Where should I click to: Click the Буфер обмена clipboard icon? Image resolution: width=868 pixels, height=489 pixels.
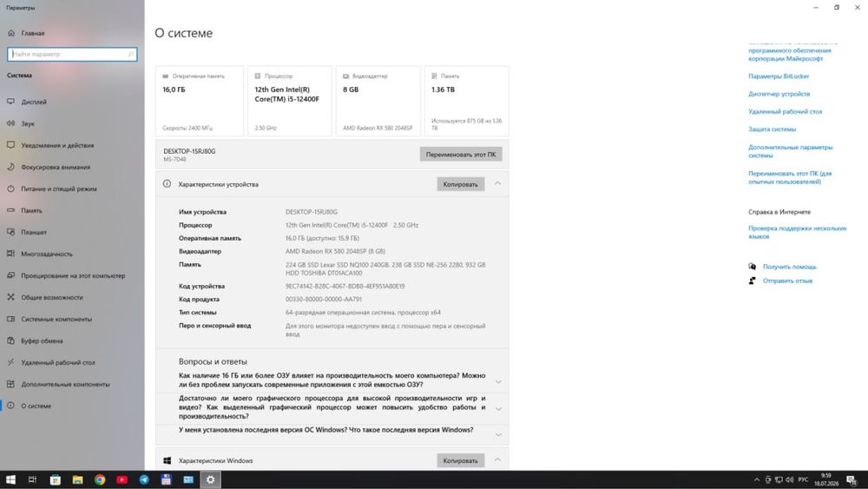11,340
